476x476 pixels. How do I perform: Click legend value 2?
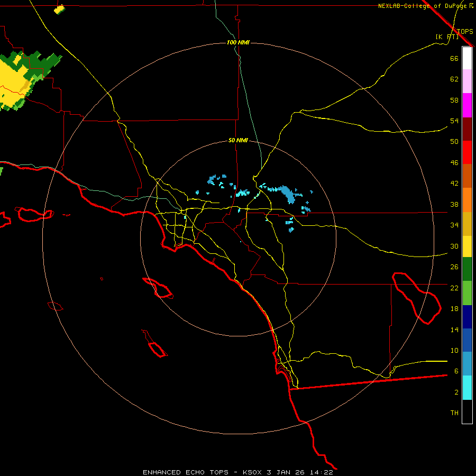(456, 392)
